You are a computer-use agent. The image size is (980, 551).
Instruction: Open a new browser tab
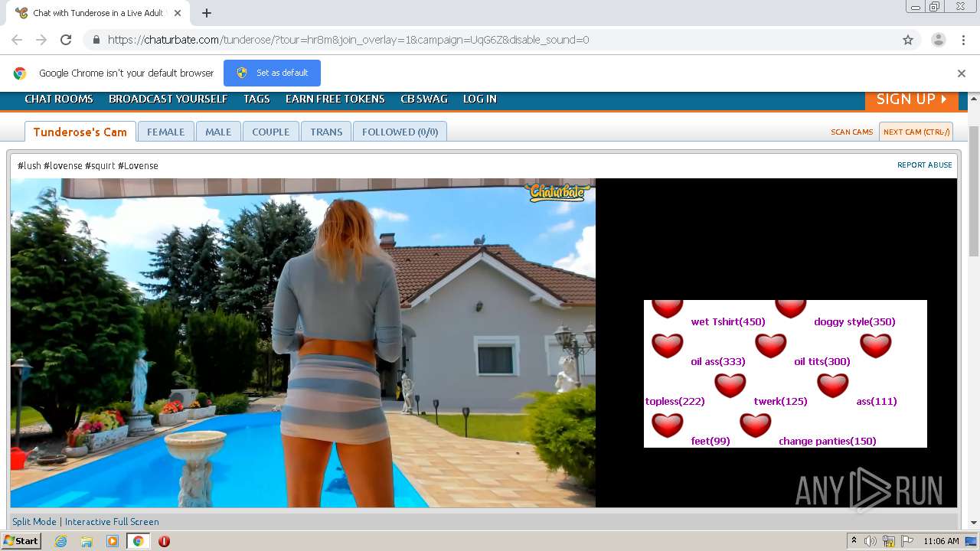[206, 13]
